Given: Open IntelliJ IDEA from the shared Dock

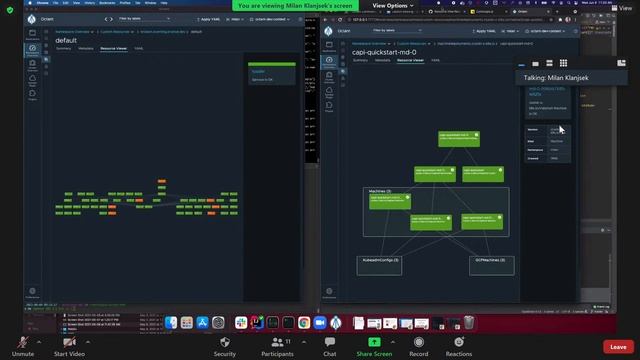Looking at the screenshot, I should point(257,323).
